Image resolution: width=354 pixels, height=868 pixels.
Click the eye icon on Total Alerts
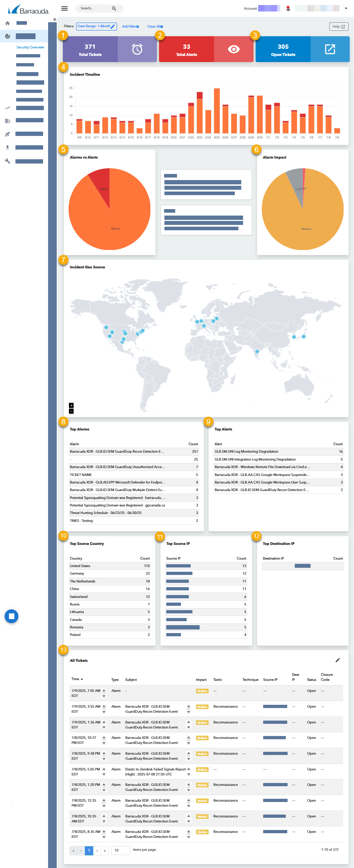pos(234,49)
